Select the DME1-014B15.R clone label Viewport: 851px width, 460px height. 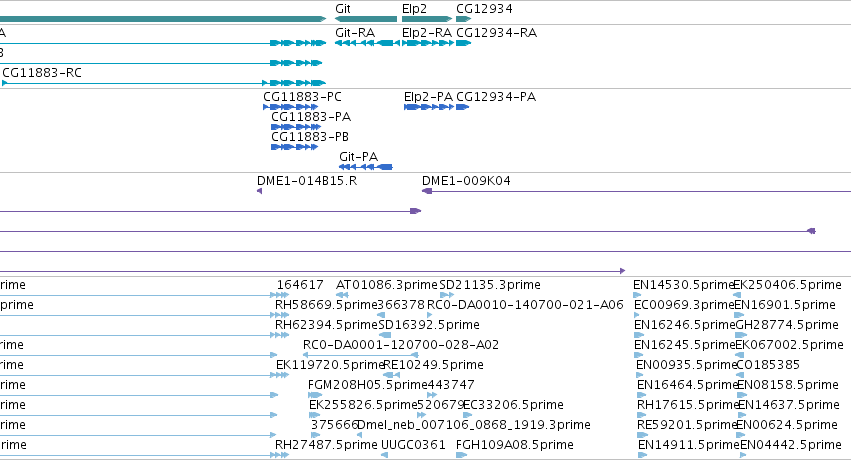307,181
